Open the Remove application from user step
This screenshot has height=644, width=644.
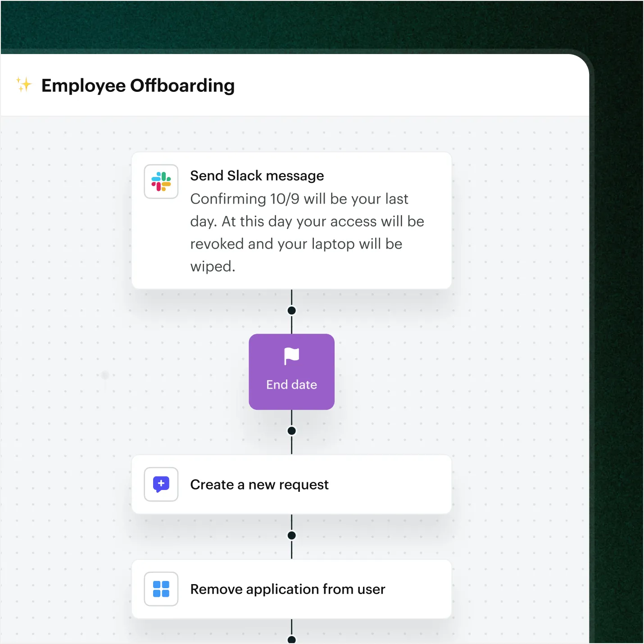click(x=292, y=589)
